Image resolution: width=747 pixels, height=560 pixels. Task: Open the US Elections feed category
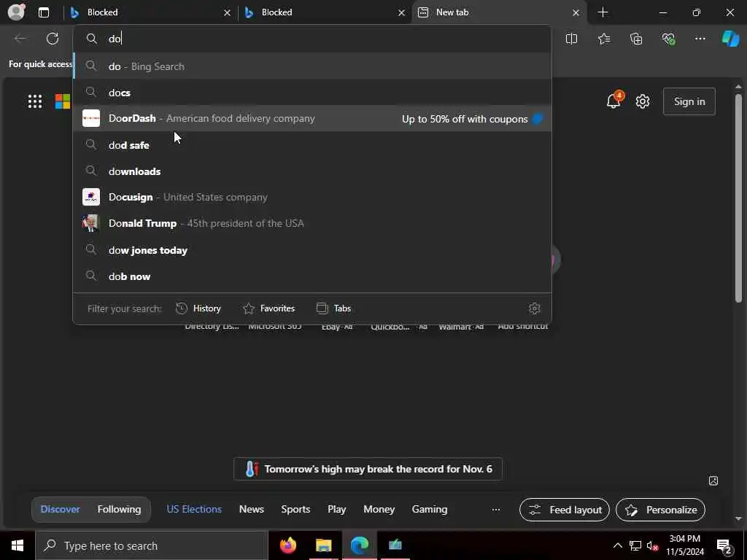point(194,509)
